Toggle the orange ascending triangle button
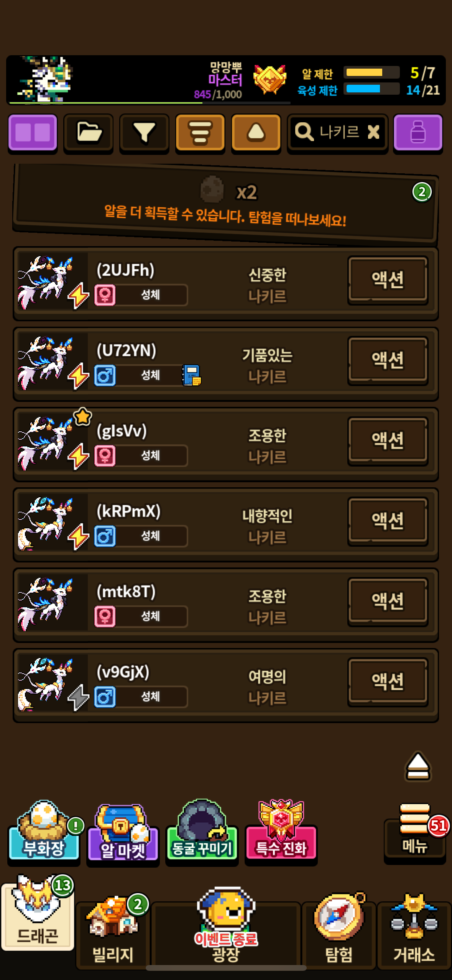 (x=256, y=133)
